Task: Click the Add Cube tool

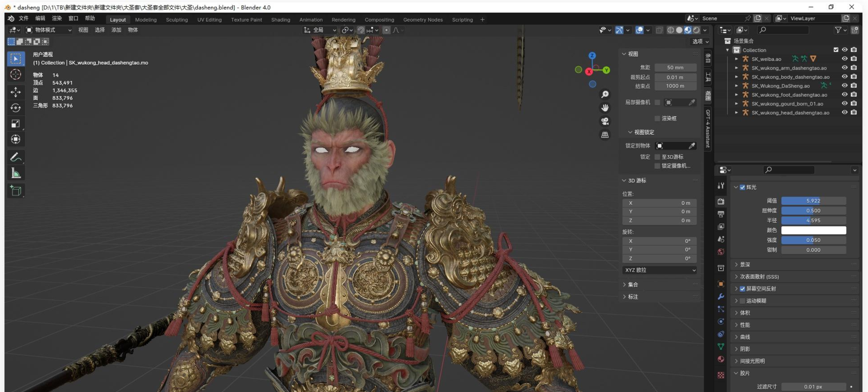Action: pyautogui.click(x=15, y=190)
